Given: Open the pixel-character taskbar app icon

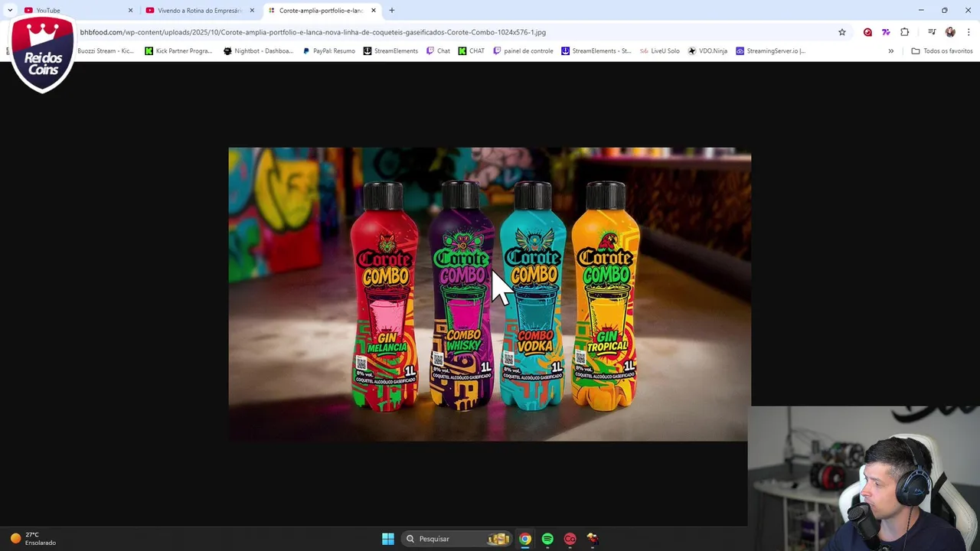Looking at the screenshot, I should [593, 539].
